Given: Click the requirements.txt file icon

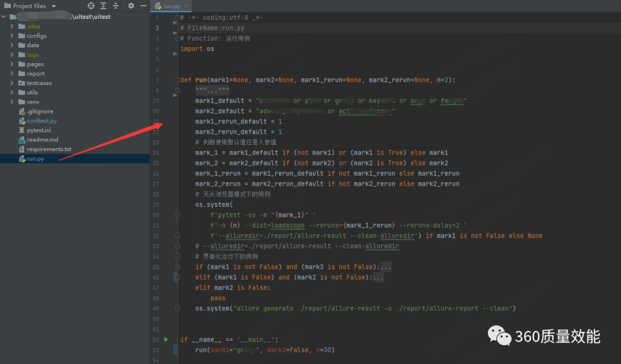Looking at the screenshot, I should pyautogui.click(x=22, y=149).
